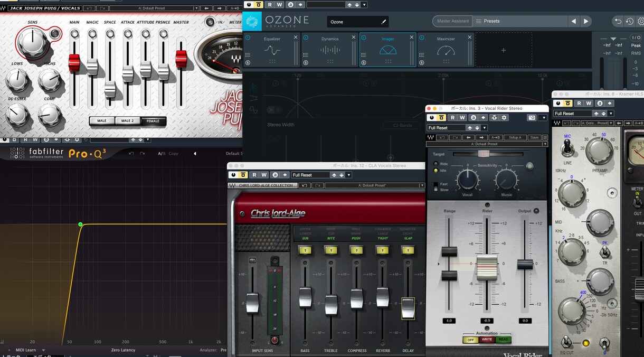This screenshot has width=644, height=357.
Task: Click the Rider fader in Vocal Rider
Action: click(x=487, y=267)
